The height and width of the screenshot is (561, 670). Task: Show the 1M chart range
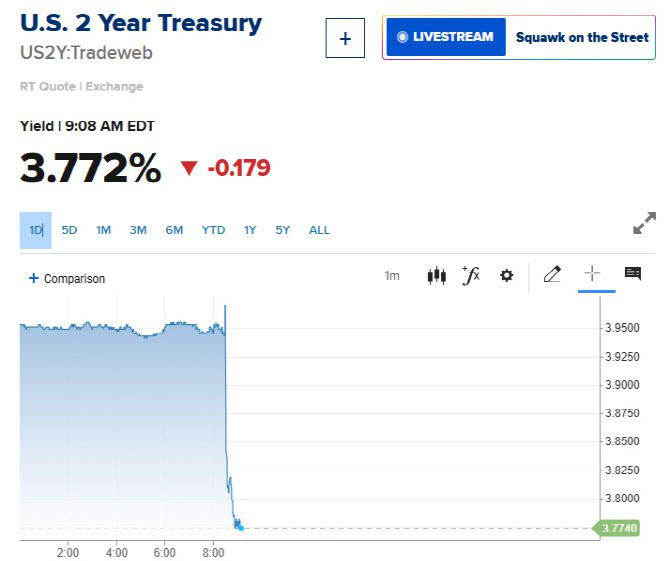point(103,230)
